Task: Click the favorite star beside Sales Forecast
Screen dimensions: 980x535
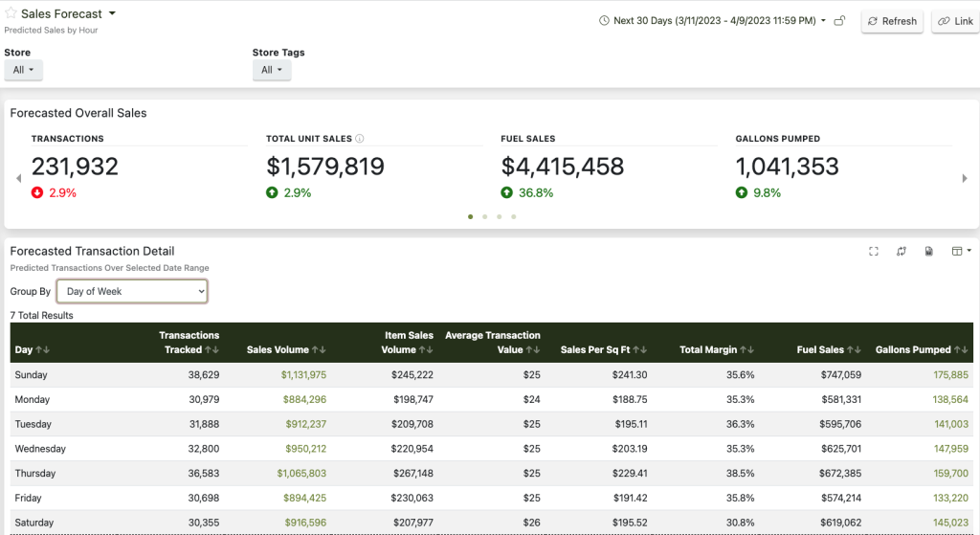Action: (x=11, y=13)
